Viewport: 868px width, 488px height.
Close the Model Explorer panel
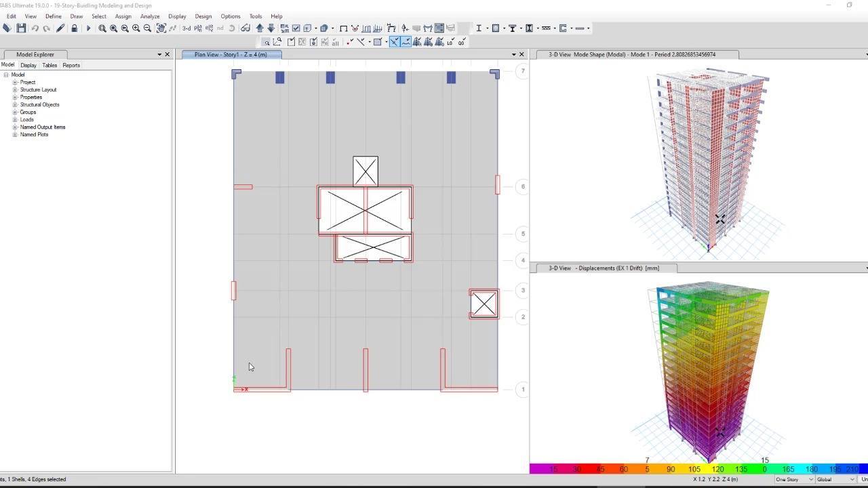(167, 54)
